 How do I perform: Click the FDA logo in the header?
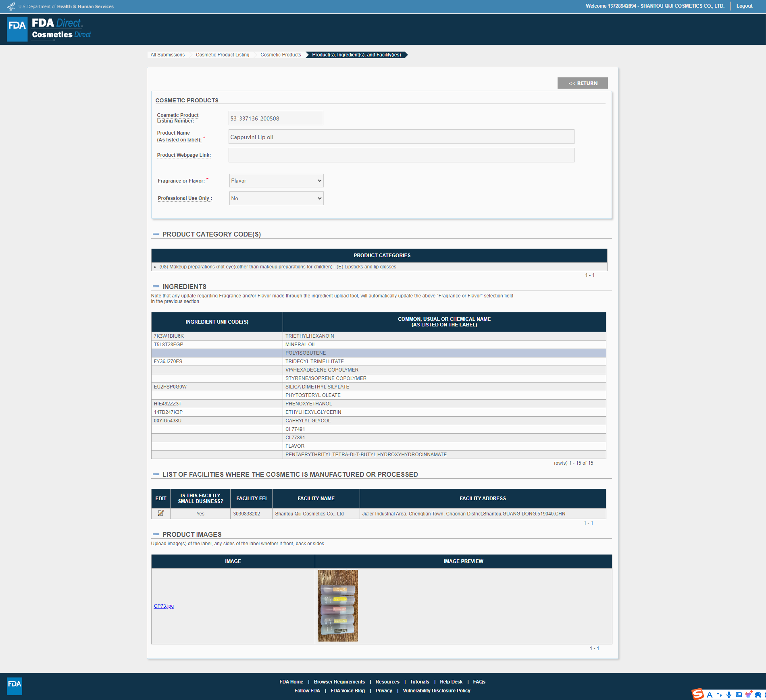coord(17,29)
